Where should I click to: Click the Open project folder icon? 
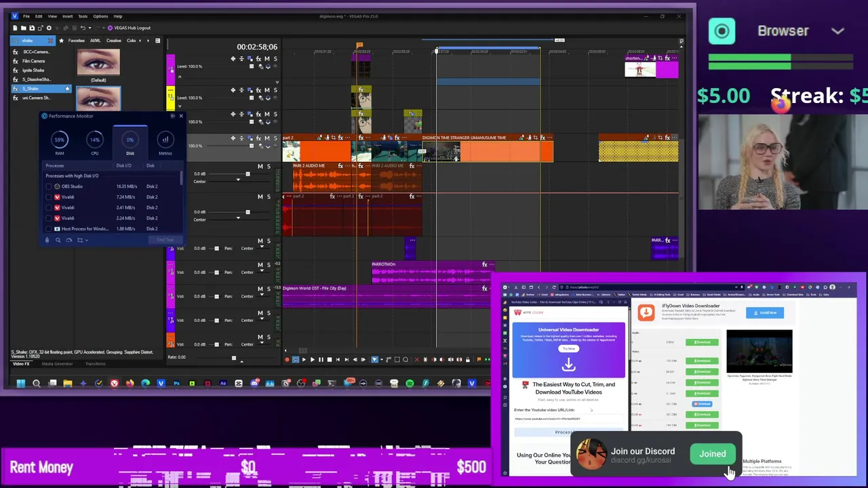tap(23, 28)
